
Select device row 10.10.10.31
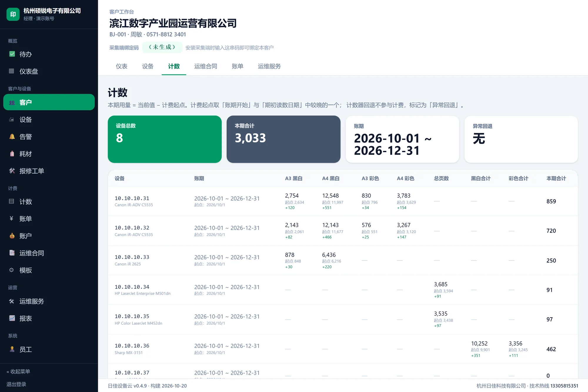(x=343, y=201)
